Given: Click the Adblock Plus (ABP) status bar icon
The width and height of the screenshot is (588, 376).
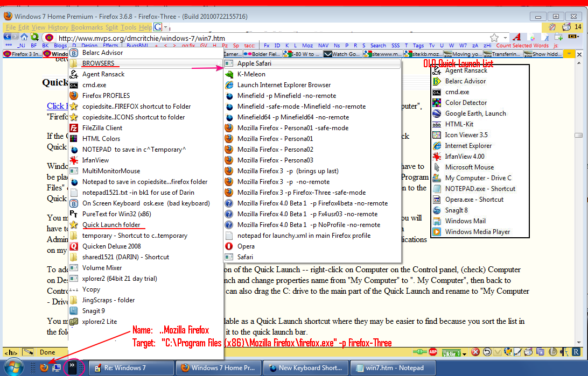Looking at the screenshot, I should coord(433,352).
